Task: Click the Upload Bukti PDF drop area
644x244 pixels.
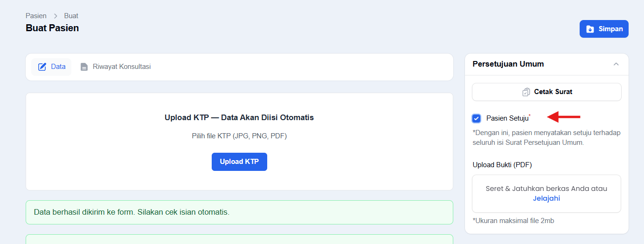Action: pos(547,194)
